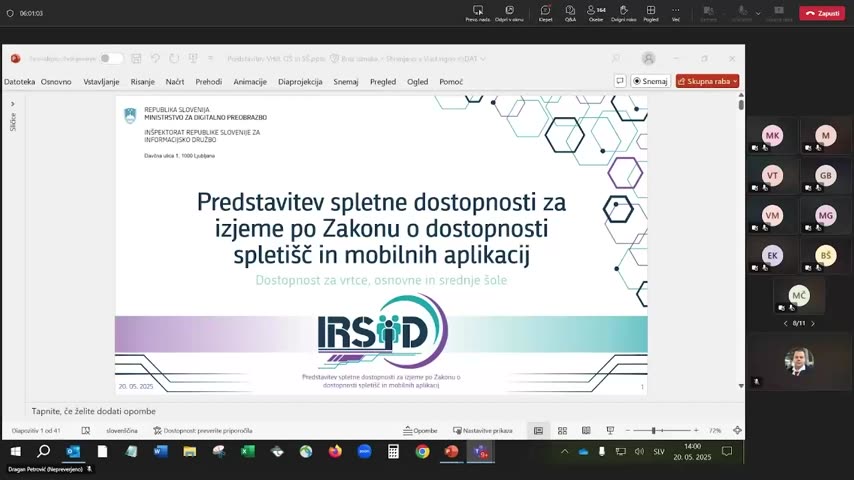854x480 pixels.
Task: Click the vertical scrollbar of slide area
Action: click(x=741, y=105)
